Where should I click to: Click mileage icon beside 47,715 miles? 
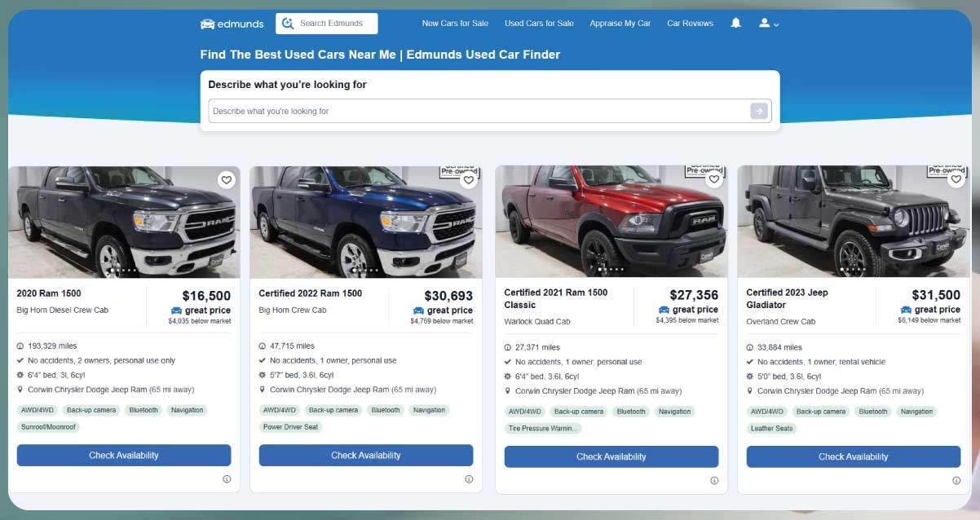[263, 346]
